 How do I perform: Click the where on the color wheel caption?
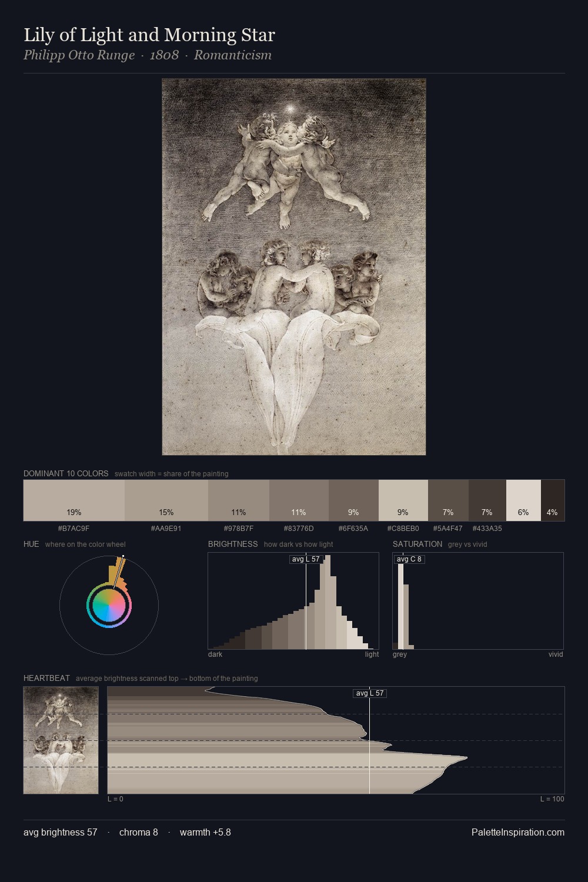85,544
